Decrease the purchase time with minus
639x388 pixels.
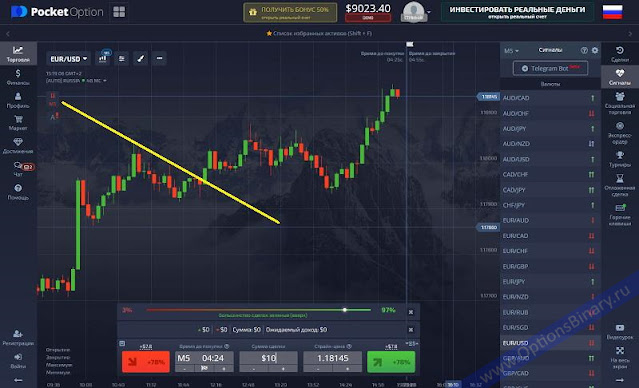(185, 368)
